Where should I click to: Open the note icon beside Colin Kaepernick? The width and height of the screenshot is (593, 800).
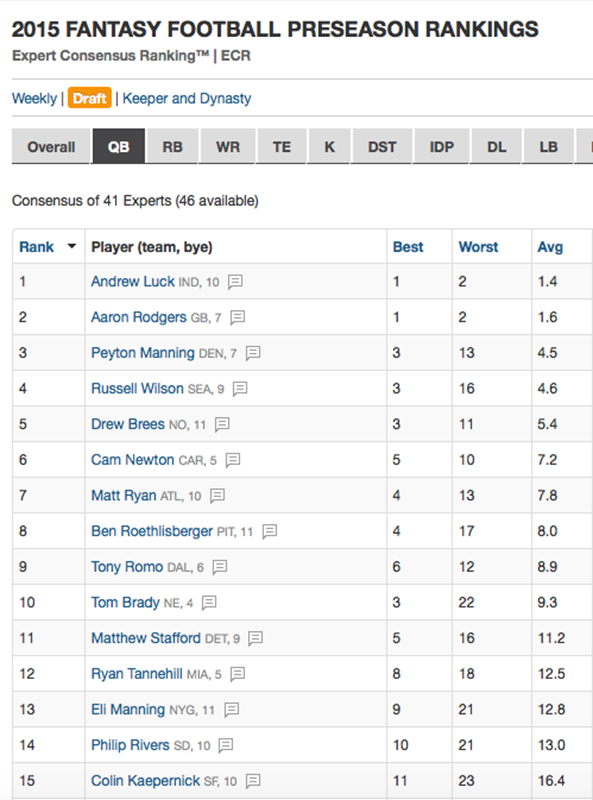coord(253,781)
